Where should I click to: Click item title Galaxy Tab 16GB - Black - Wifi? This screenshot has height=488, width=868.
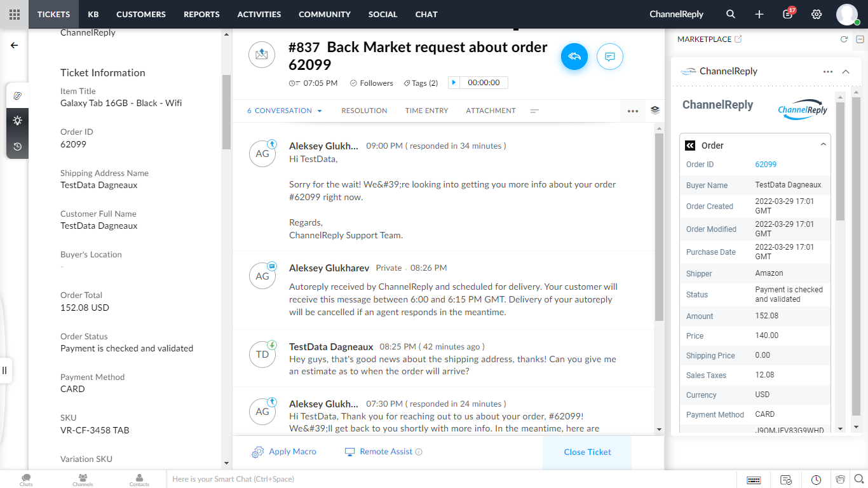121,103
